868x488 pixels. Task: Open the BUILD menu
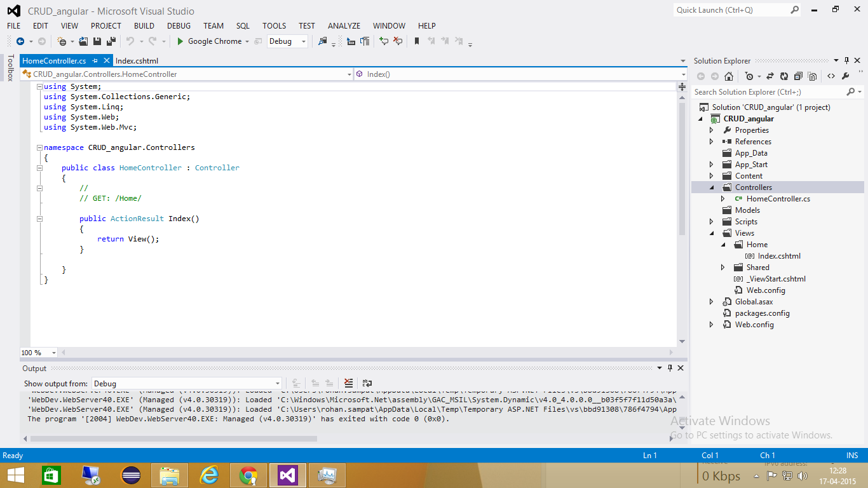144,26
